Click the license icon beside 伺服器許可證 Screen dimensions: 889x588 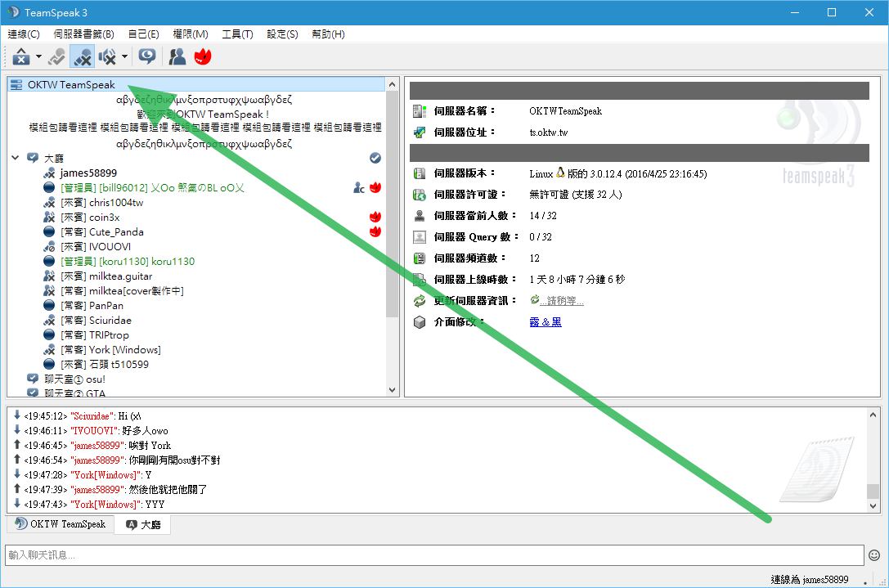point(420,195)
